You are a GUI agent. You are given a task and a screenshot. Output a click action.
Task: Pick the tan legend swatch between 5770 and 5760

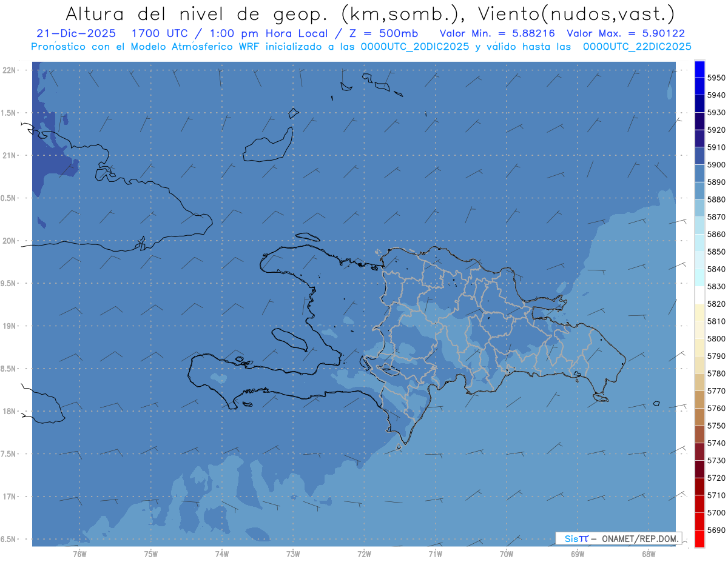pyautogui.click(x=699, y=400)
